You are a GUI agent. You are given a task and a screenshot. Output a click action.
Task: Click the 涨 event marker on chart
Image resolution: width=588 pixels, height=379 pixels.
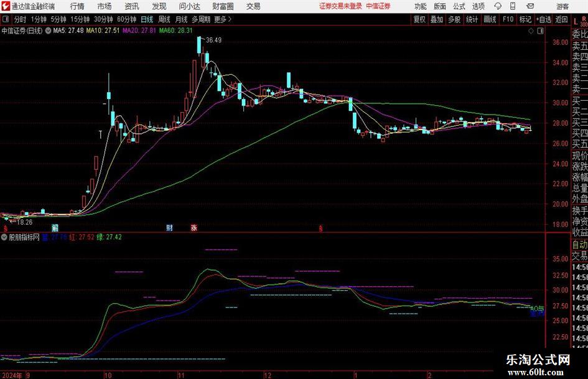194,228
